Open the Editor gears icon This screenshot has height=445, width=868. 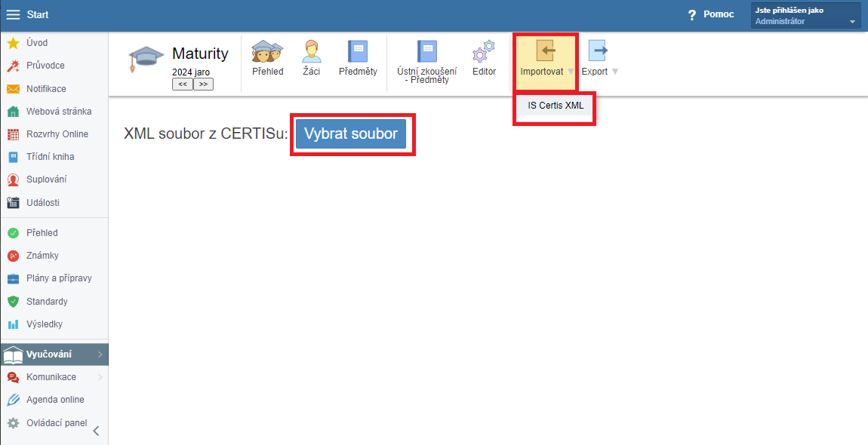tap(484, 52)
